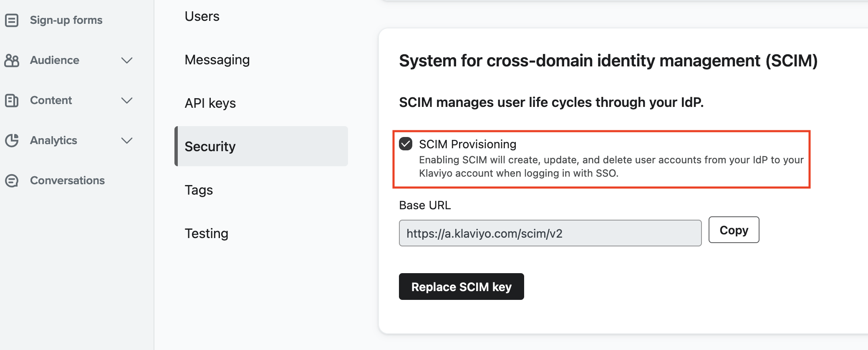This screenshot has height=350, width=868.
Task: Click the Replace SCIM key button
Action: point(462,287)
